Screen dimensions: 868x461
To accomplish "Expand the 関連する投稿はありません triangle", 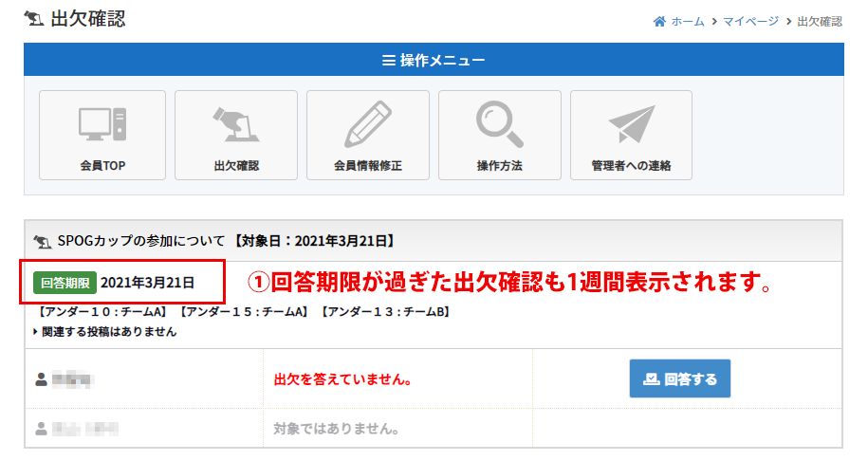I will [x=36, y=332].
